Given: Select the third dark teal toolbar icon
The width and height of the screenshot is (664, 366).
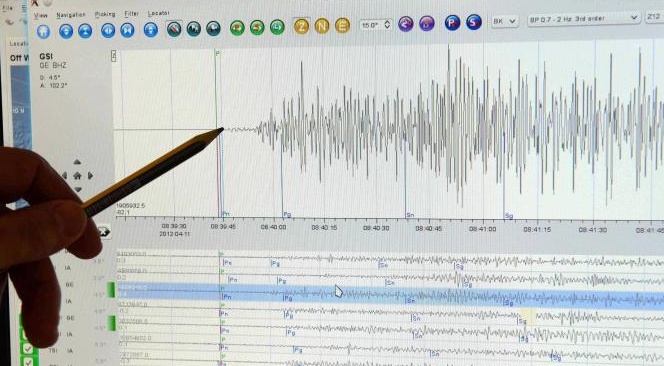Looking at the screenshot, I should point(213,28).
